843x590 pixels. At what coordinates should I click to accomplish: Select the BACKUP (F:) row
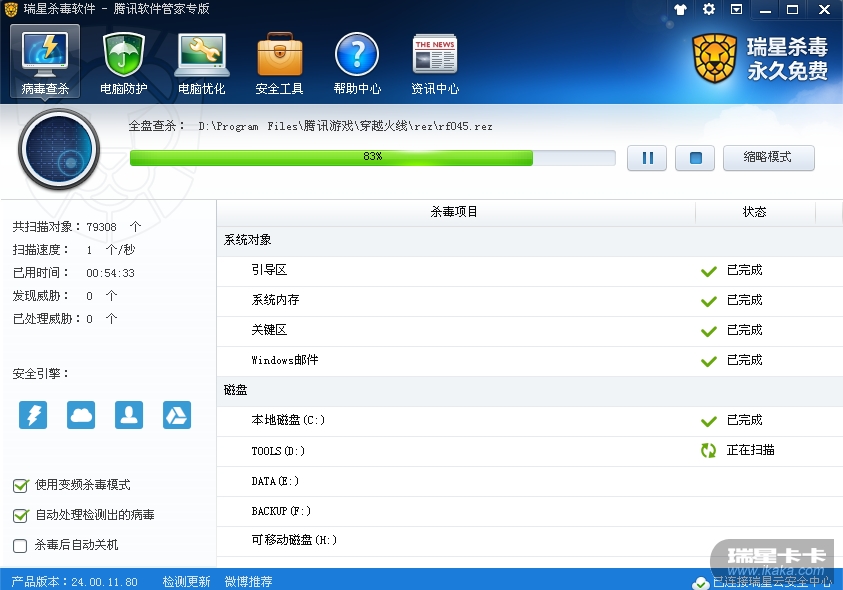[530, 511]
